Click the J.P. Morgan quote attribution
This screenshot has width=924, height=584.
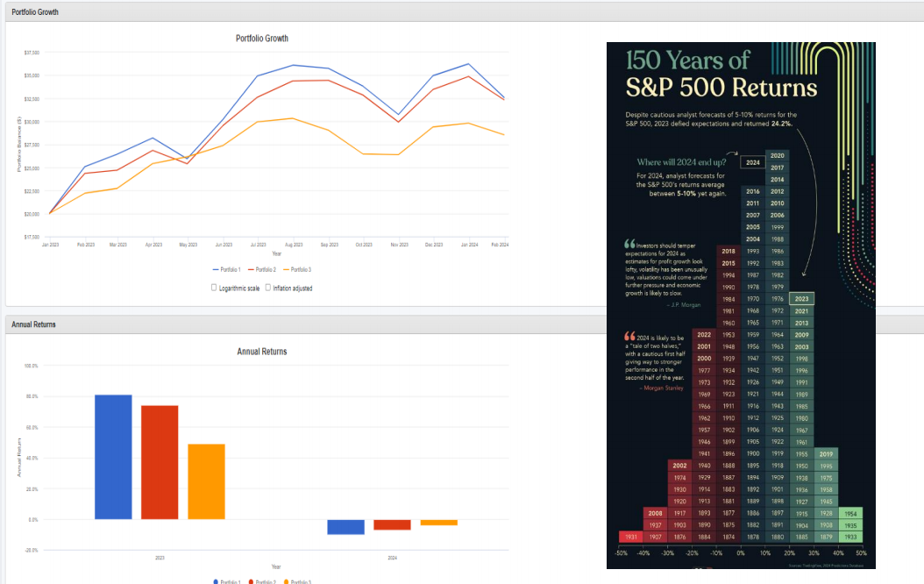[x=684, y=304]
